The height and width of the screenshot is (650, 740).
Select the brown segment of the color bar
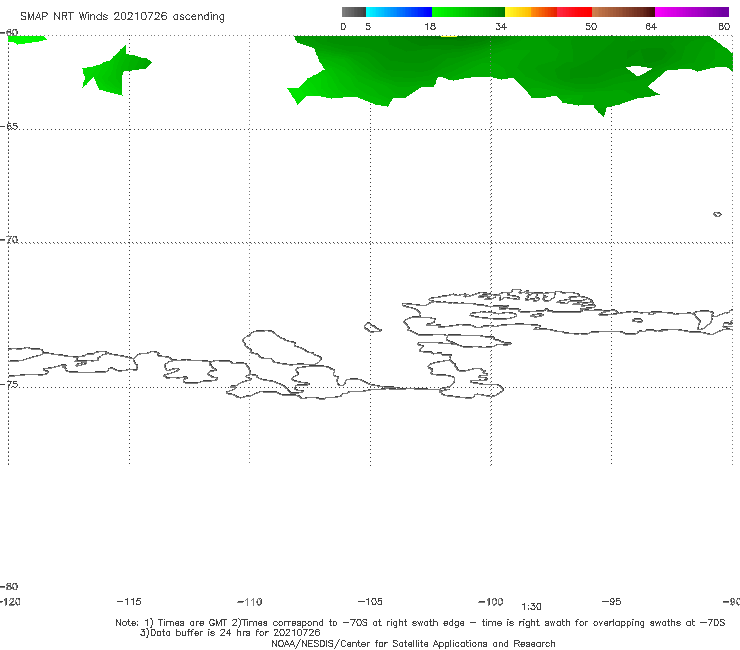623,12
